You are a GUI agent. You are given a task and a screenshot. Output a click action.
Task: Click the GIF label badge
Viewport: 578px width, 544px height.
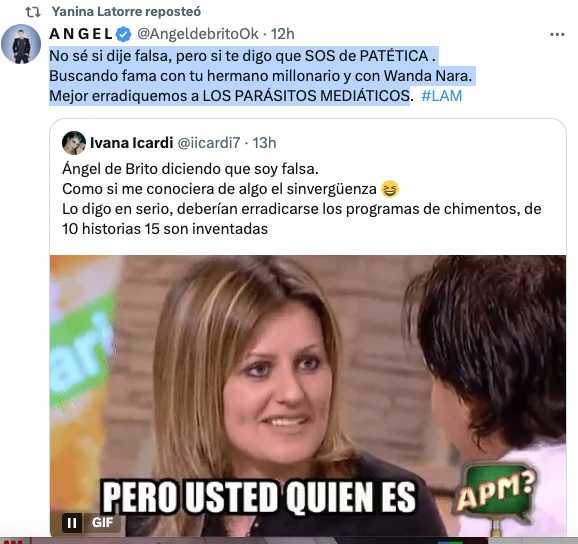102,523
